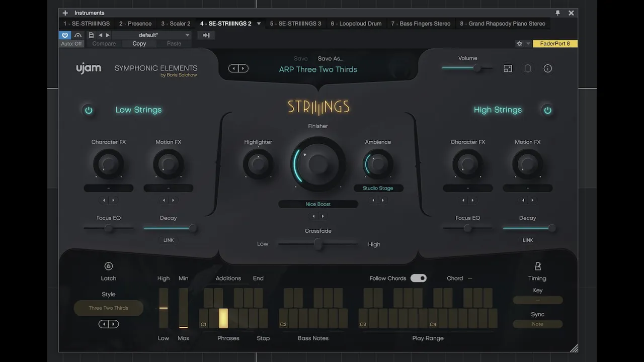Toggle the plugin bypass power button
The width and height of the screenshot is (644, 362).
tap(65, 35)
